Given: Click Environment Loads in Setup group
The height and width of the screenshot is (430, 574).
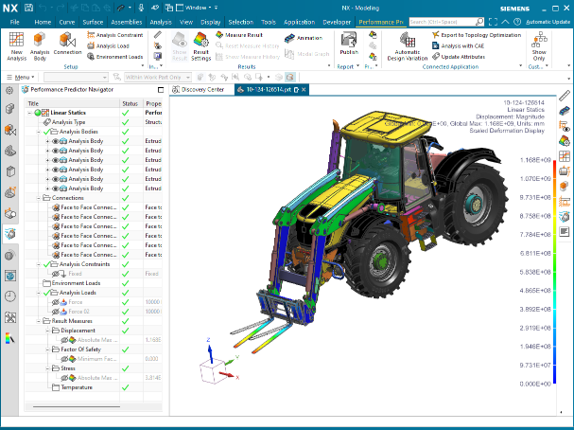Looking at the screenshot, I should [115, 57].
